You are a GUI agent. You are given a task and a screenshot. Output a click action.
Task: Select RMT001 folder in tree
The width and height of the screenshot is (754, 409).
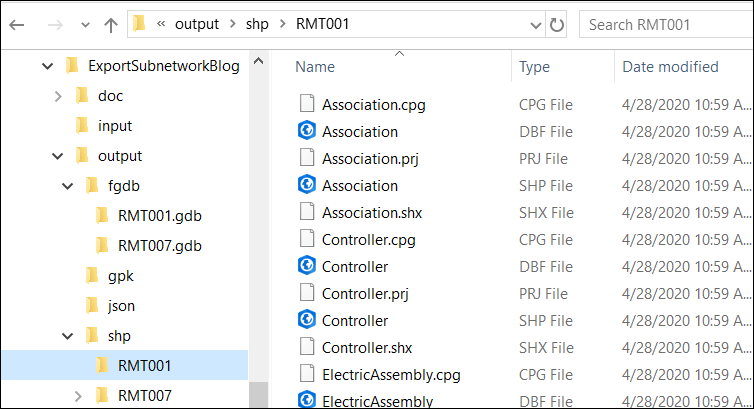[145, 366]
